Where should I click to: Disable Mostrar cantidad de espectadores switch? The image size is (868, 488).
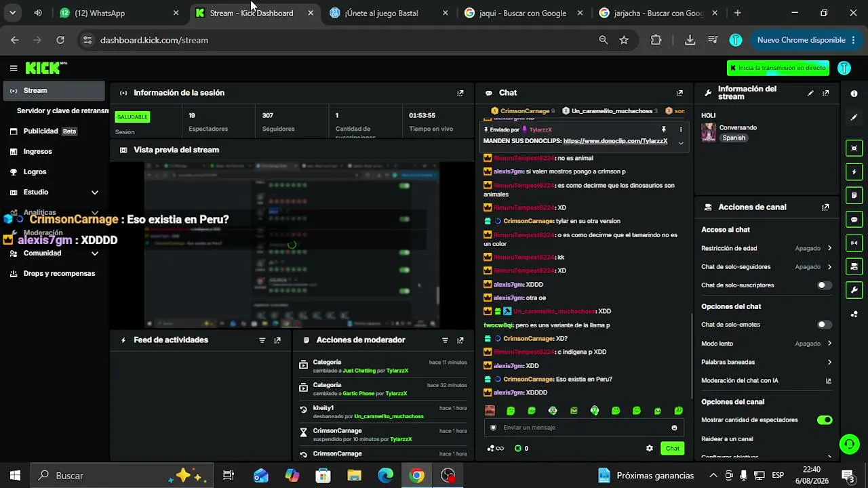tap(824, 420)
